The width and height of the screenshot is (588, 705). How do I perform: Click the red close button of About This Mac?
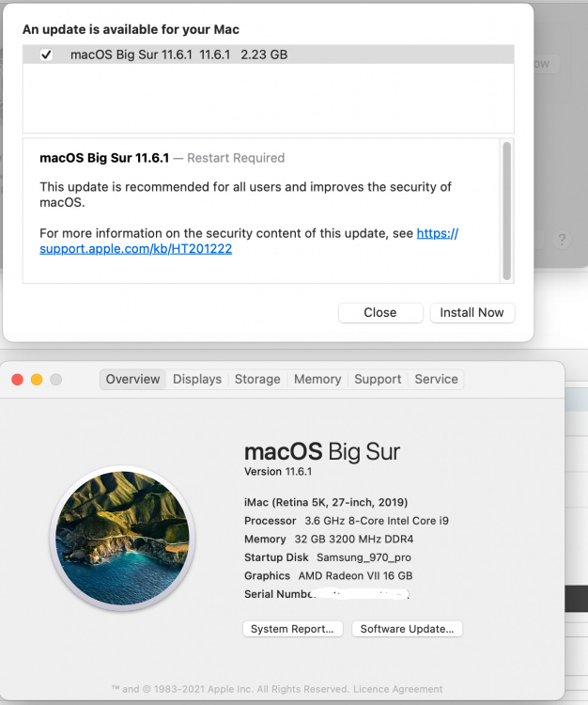18,380
